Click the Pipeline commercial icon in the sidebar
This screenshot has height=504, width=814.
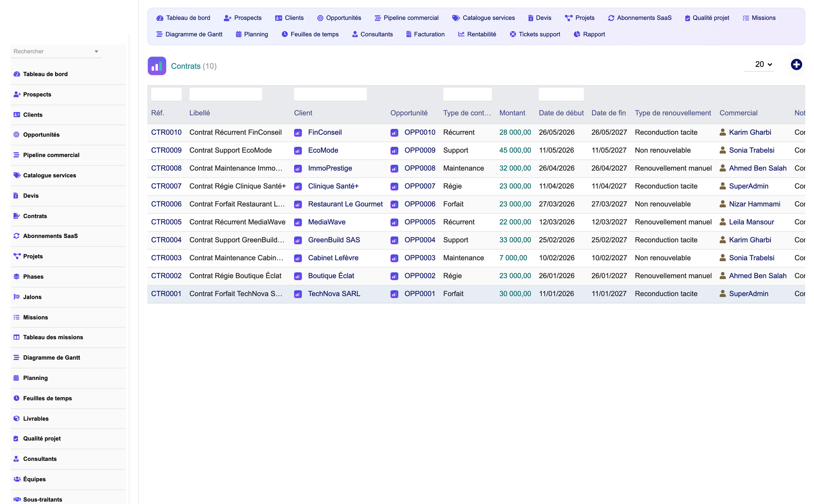pos(17,155)
